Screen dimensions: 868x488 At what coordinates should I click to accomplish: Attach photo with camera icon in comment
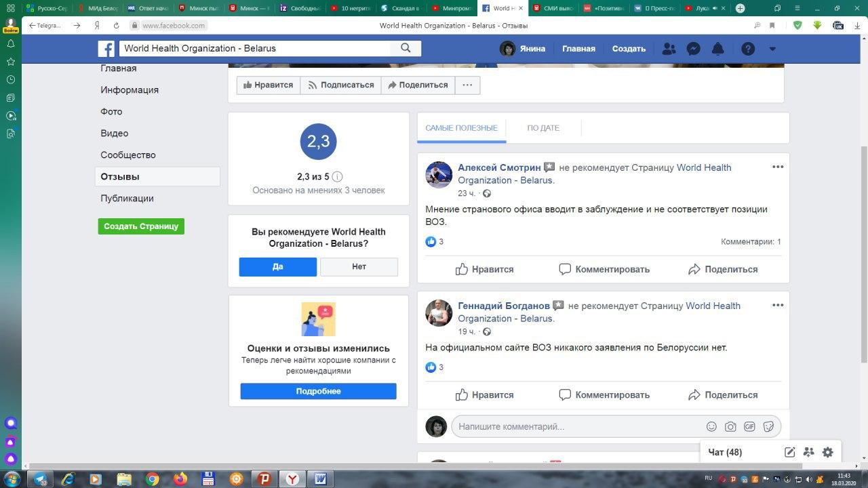pos(730,426)
